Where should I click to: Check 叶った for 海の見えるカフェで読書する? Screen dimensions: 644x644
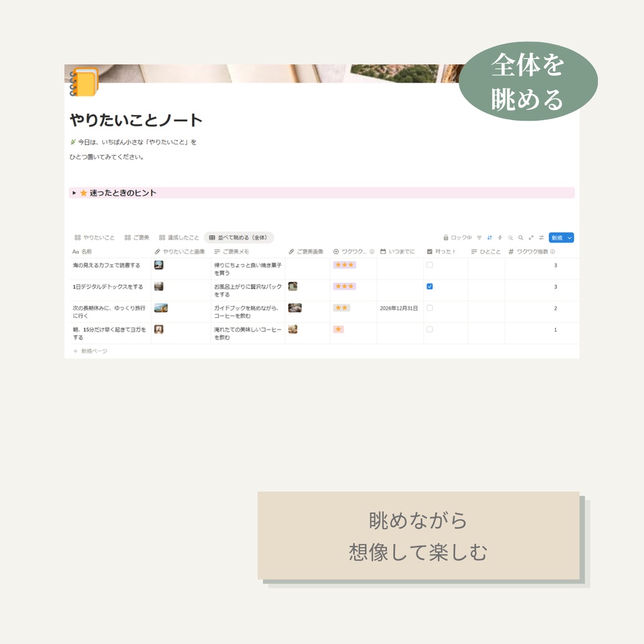pos(430,265)
